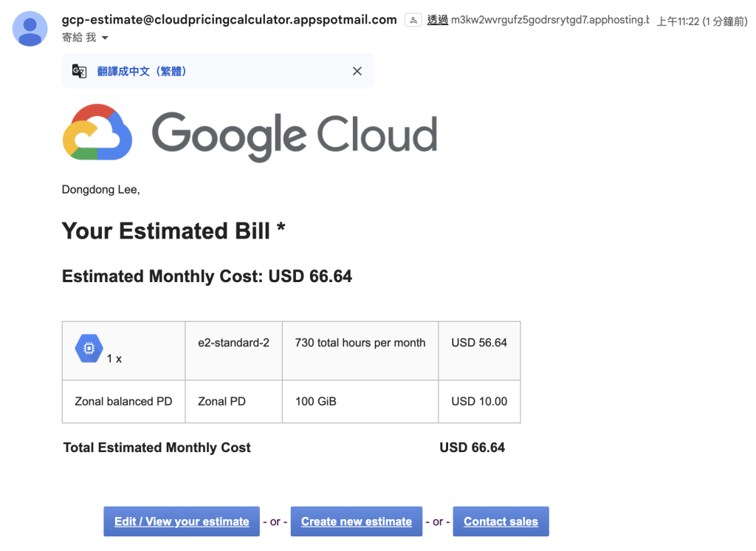Click the 透過 via link in header
This screenshot has height=551, width=756.
[437, 20]
